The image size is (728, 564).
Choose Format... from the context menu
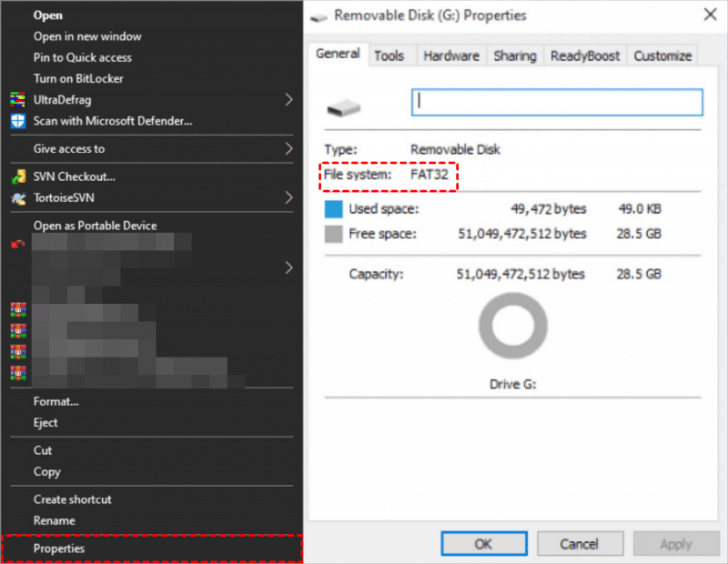(56, 401)
